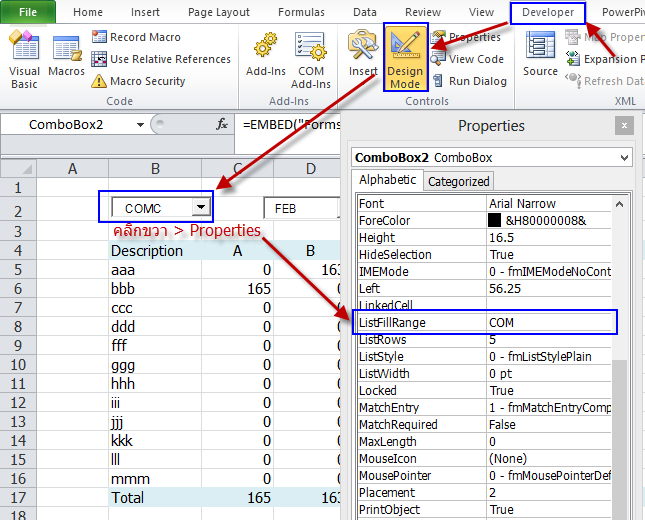Open the Add-Ins manager
This screenshot has height=520, width=645.
[265, 57]
